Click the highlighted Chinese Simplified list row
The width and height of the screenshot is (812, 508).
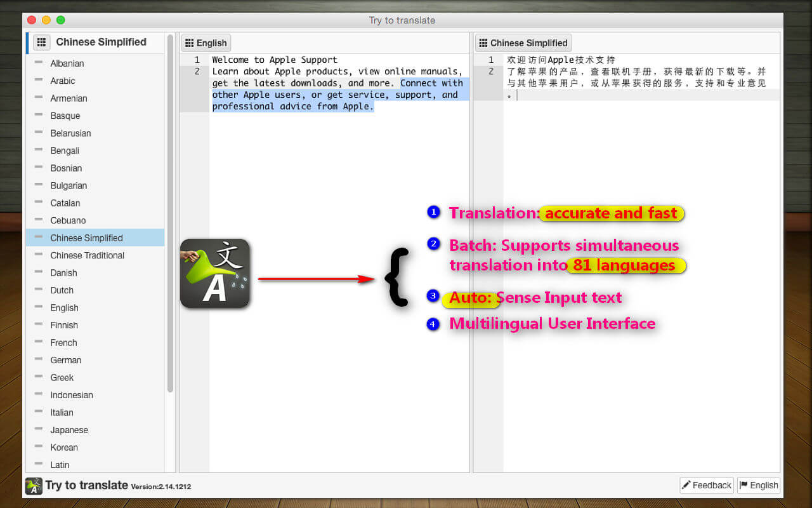pos(95,238)
